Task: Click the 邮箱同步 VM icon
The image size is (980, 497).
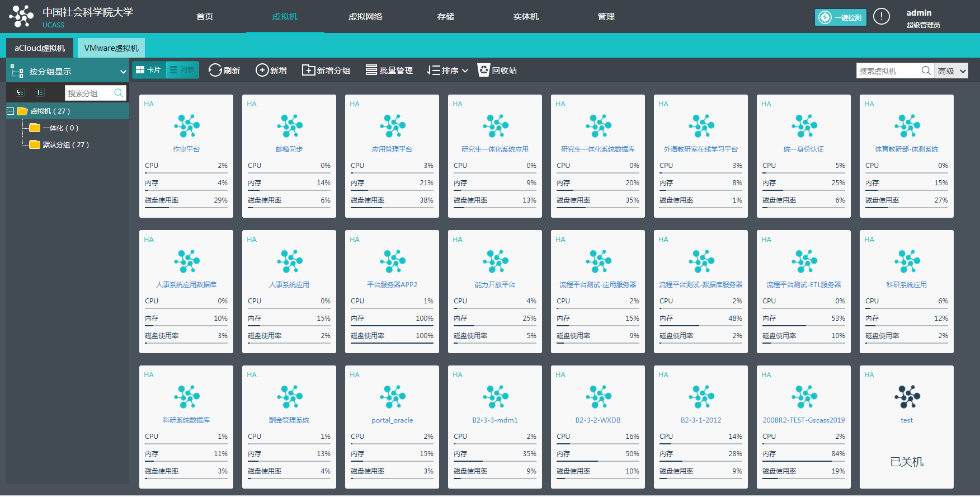Action: click(x=289, y=126)
